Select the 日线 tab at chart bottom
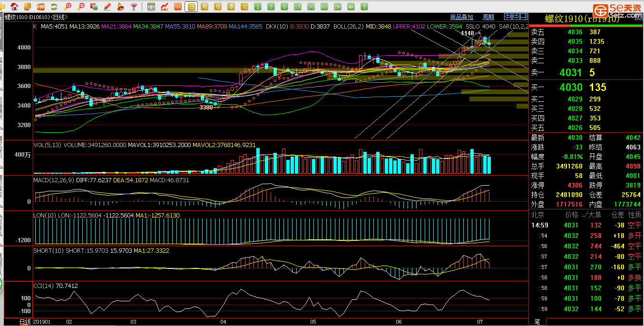 [25, 322]
